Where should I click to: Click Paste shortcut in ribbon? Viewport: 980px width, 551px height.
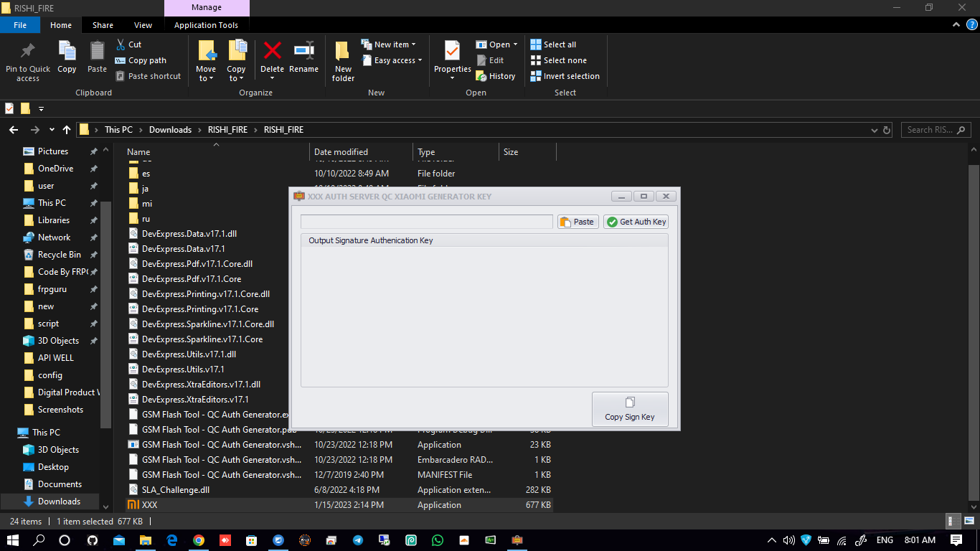148,76
